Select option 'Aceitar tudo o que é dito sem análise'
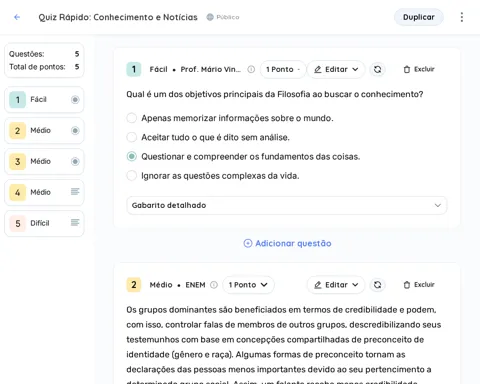The width and height of the screenshot is (480, 384). point(132,137)
